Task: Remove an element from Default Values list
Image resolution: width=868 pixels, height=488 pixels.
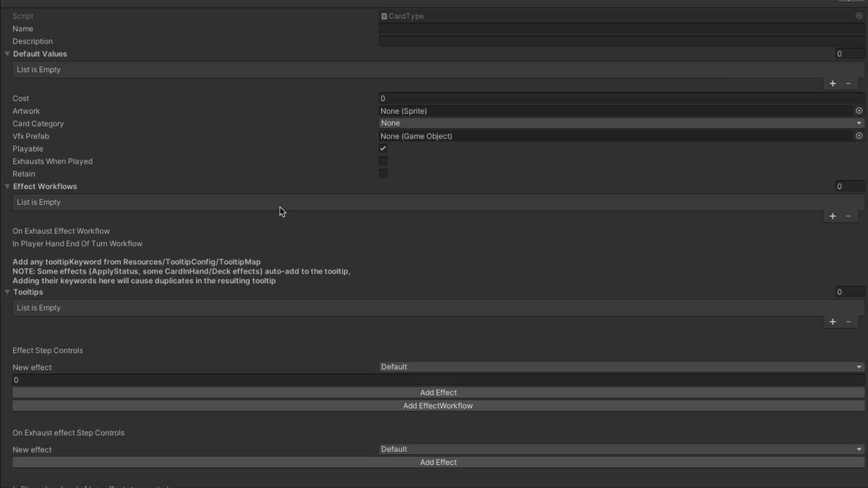Action: click(x=849, y=83)
